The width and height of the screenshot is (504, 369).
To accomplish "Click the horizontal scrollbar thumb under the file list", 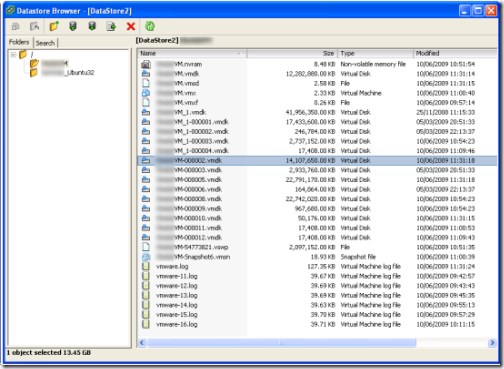I will (x=282, y=342).
